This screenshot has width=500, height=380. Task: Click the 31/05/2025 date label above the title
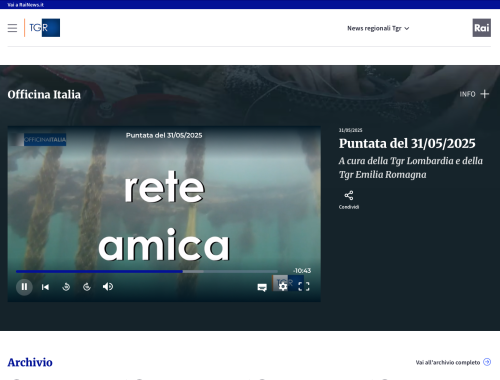[350, 130]
